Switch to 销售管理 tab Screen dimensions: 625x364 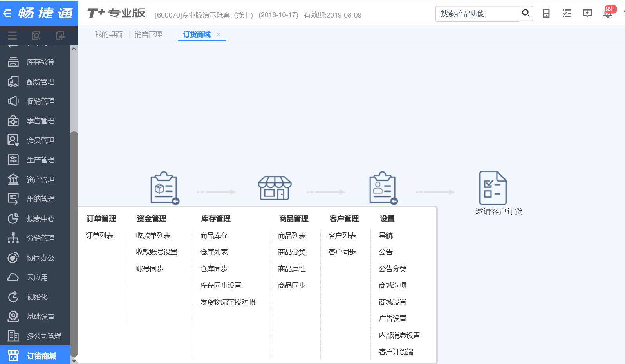coord(148,34)
